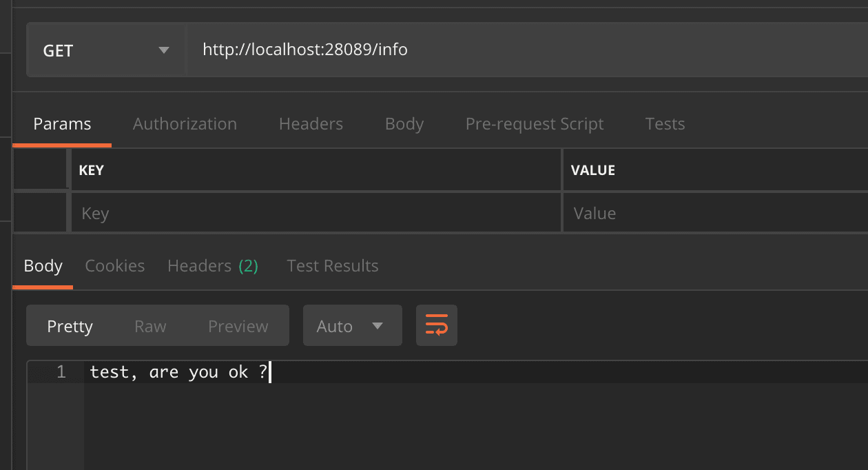Switch to the Authorization tab

point(185,124)
